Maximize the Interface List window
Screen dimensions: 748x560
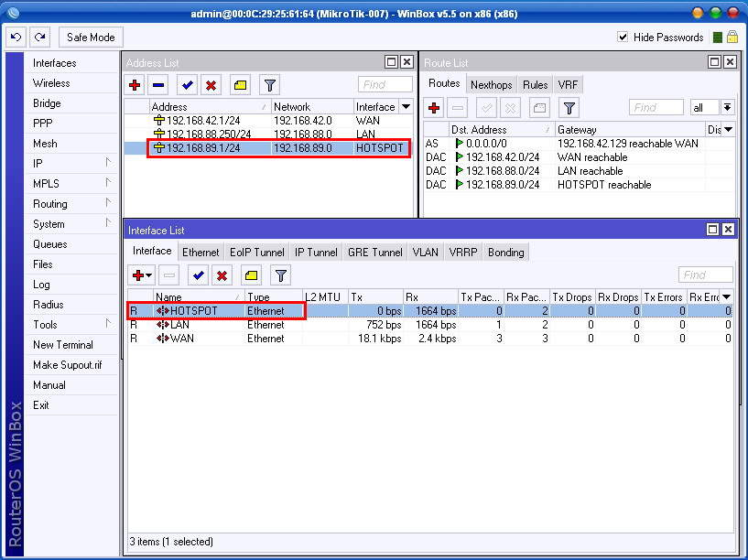tap(712, 230)
